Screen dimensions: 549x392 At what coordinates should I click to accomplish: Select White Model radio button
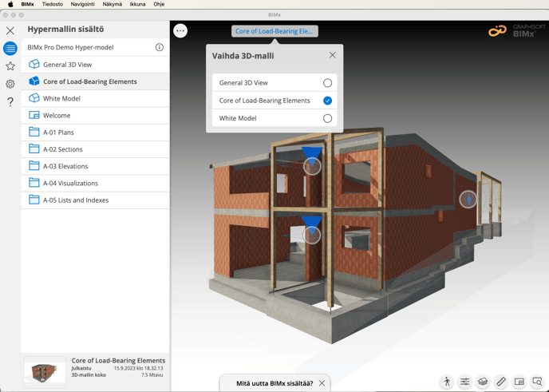pos(327,118)
